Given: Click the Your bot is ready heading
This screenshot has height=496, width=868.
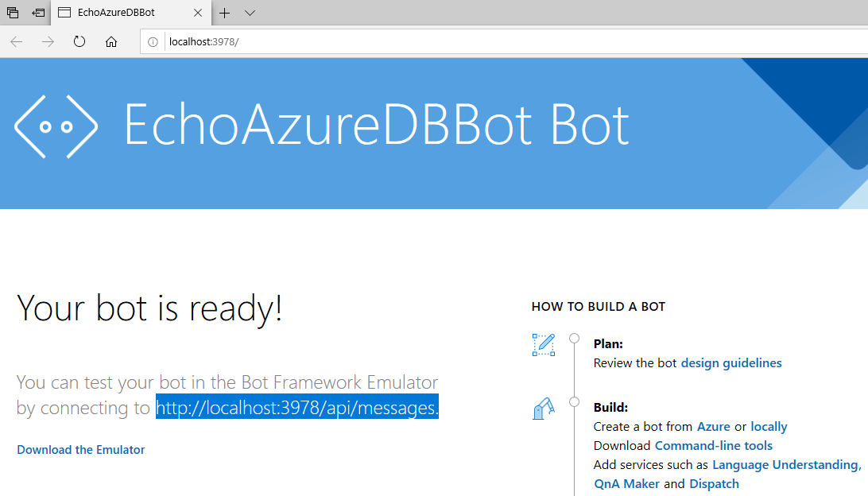Looking at the screenshot, I should click(149, 309).
